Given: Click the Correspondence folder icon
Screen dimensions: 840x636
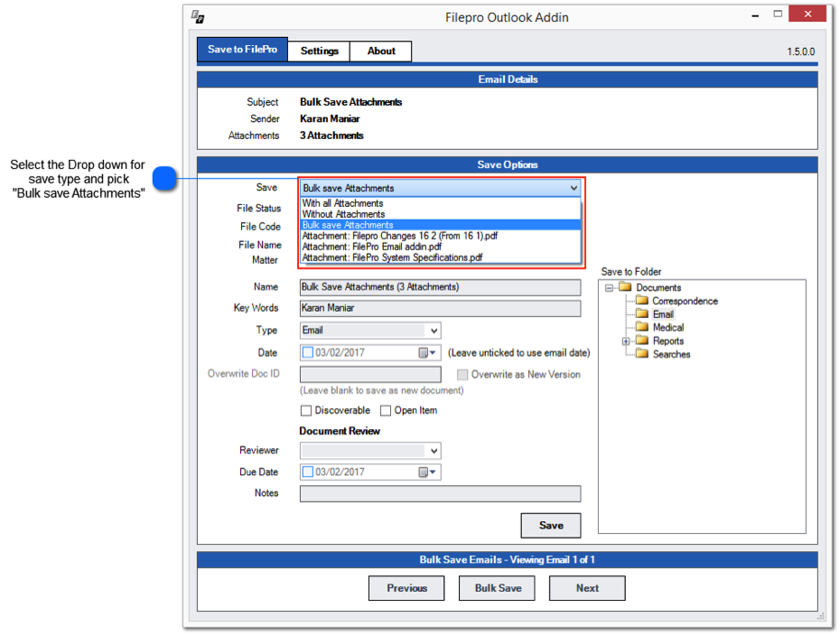Looking at the screenshot, I should pyautogui.click(x=642, y=300).
